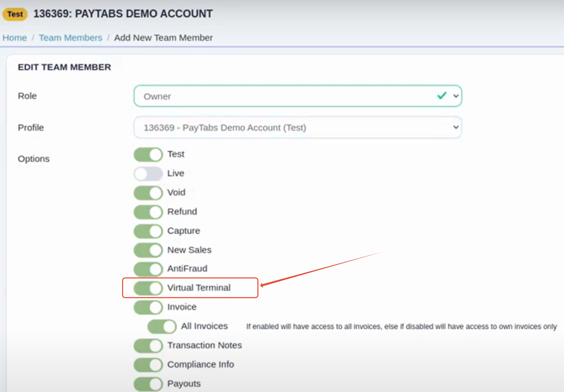
Task: Toggle the All Invoices switch
Action: 162,326
